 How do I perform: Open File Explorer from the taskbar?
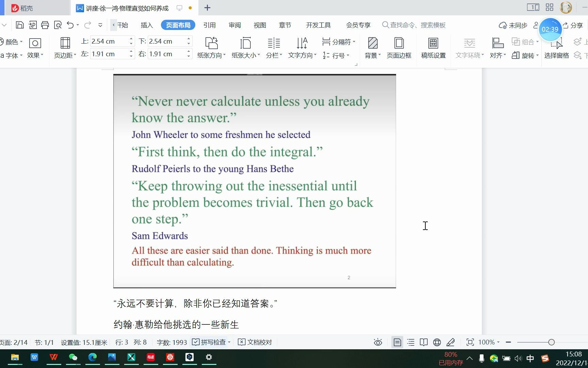coord(15,357)
